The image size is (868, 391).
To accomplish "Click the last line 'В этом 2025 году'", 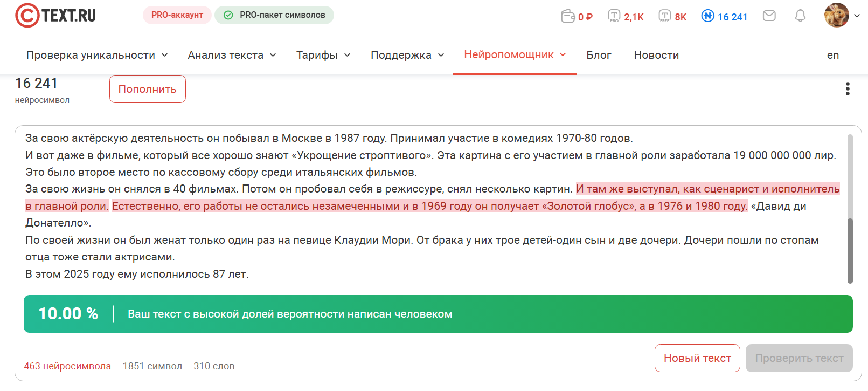I will [137, 274].
